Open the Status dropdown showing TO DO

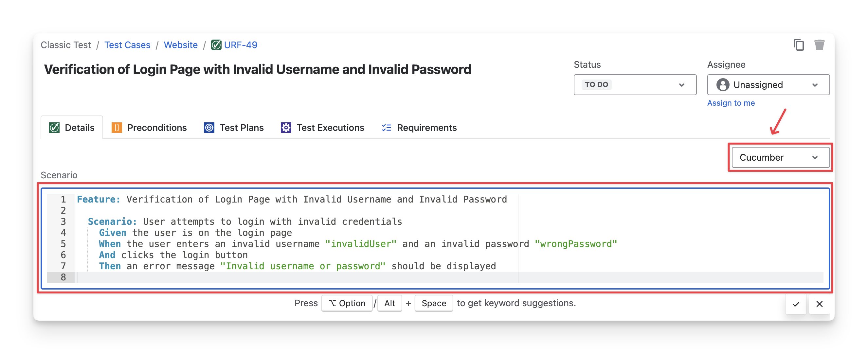(635, 84)
